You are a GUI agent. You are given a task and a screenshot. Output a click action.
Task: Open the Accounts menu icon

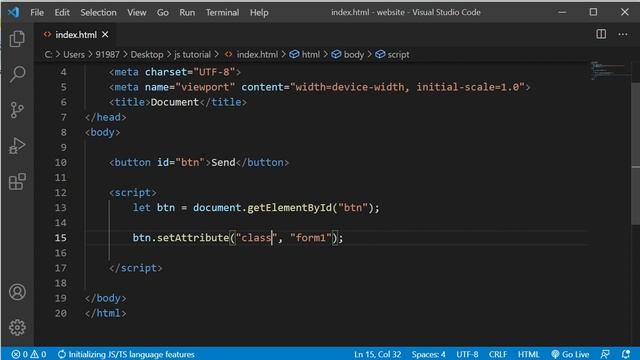17,292
